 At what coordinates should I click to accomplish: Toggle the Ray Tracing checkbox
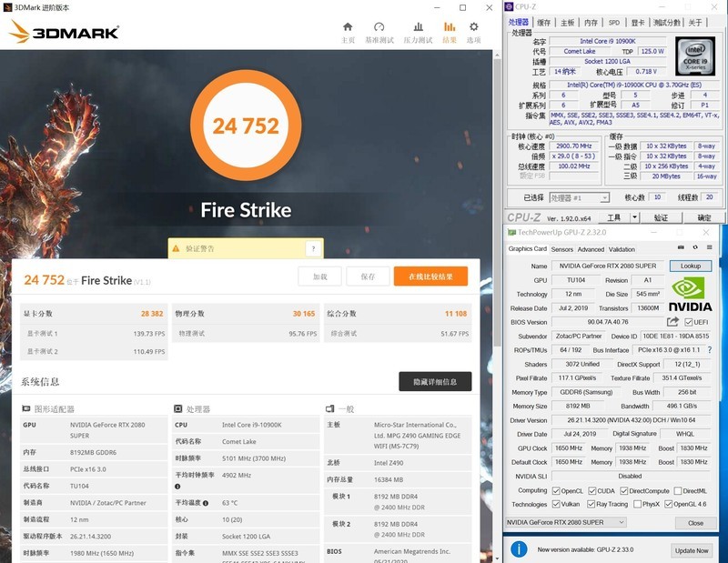[x=591, y=504]
